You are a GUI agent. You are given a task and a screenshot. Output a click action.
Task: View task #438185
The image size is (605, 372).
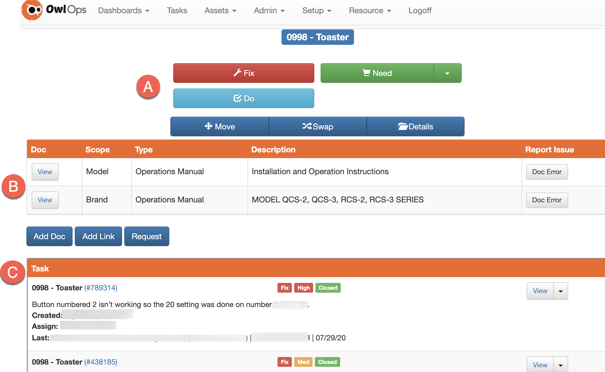[x=540, y=365]
